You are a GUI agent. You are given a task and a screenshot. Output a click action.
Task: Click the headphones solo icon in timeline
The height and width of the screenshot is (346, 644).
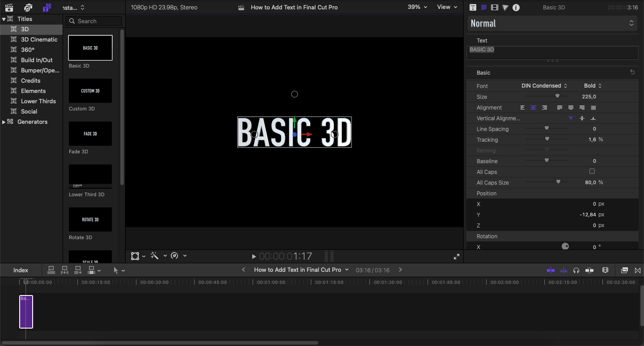(576, 270)
